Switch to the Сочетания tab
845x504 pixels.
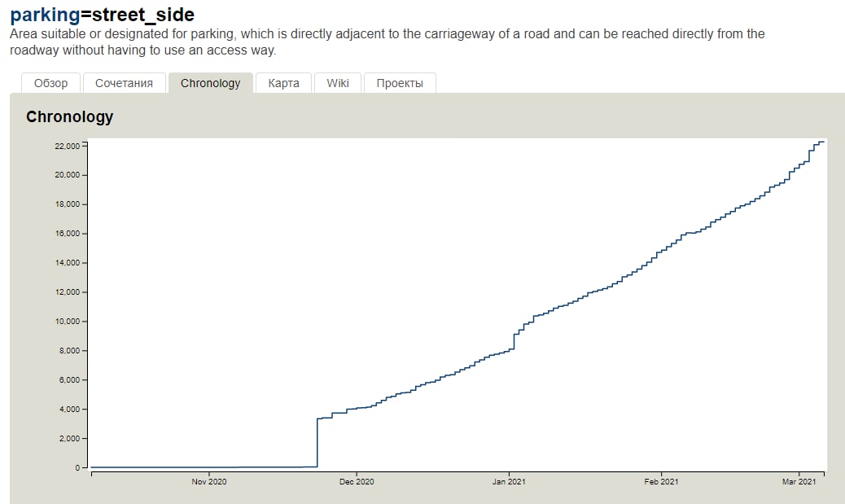tap(124, 83)
